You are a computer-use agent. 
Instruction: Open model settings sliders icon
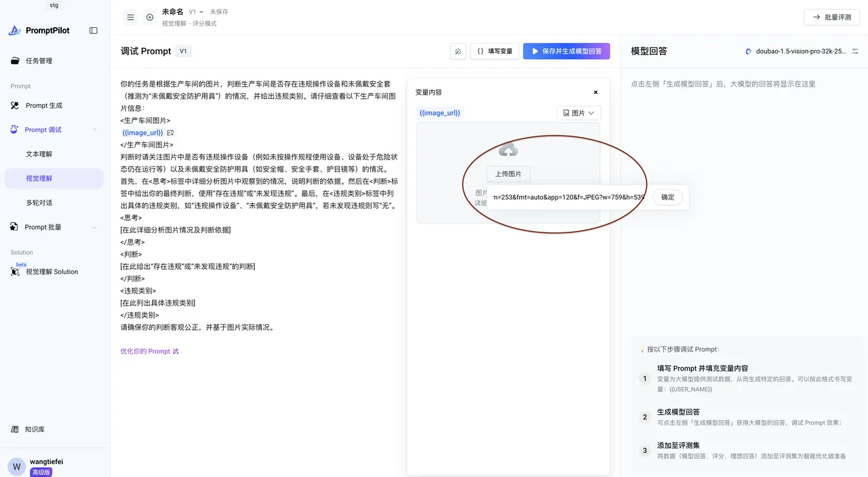pyautogui.click(x=855, y=51)
